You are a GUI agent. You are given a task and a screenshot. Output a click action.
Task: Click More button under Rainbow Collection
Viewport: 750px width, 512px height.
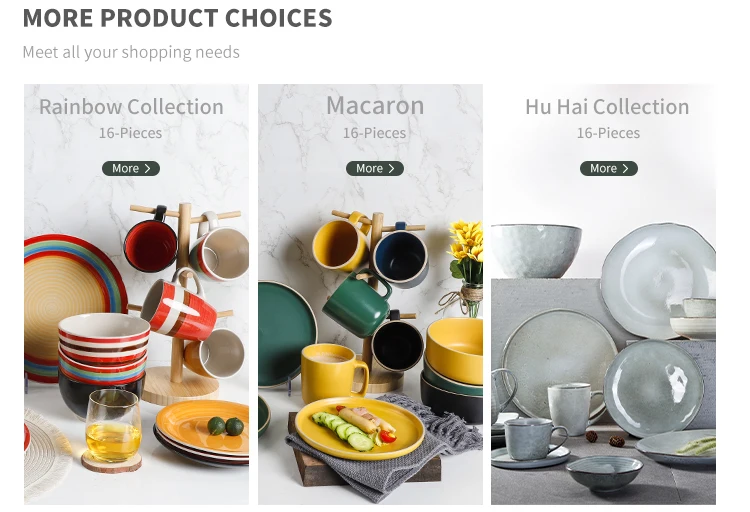pos(131,168)
